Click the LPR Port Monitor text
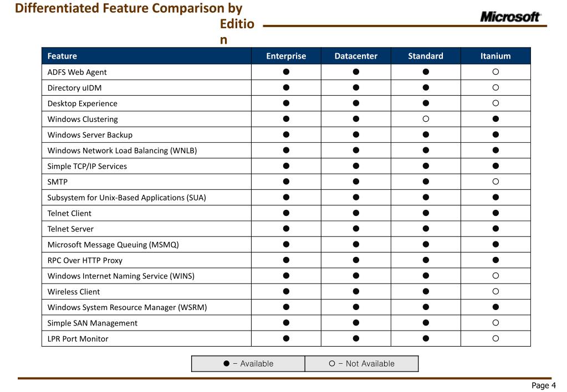 click(x=78, y=339)
